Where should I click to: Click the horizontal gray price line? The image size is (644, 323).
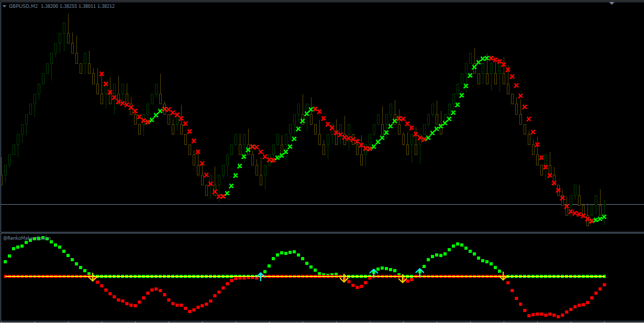pyautogui.click(x=314, y=204)
